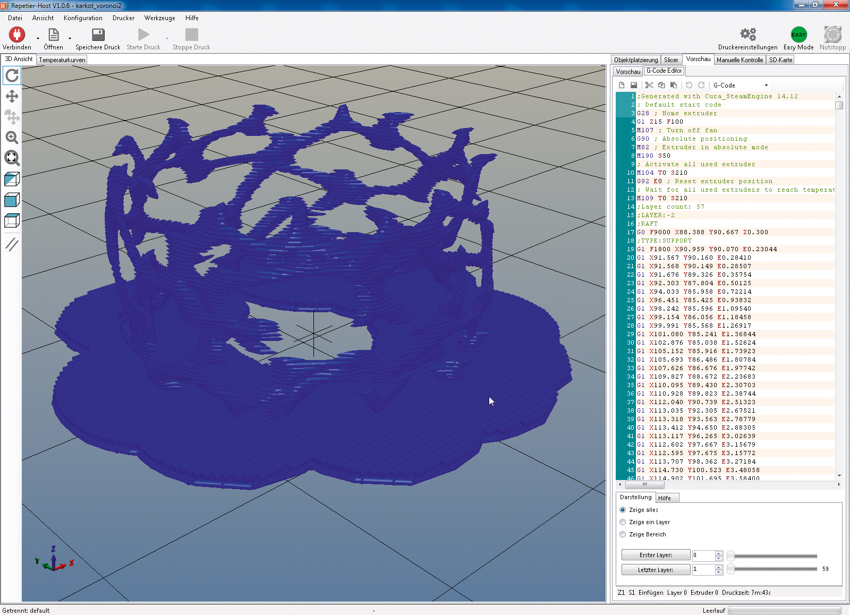The width and height of the screenshot is (850, 616).
Task: Select the 'Zeige alles' radio button
Action: [623, 510]
